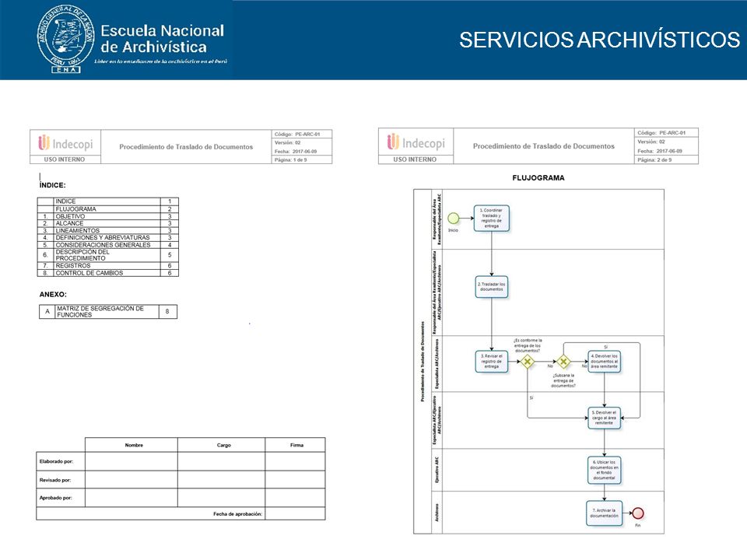
Task: Click the Escuela Nacional de Archivística seal logo
Action: click(x=65, y=39)
